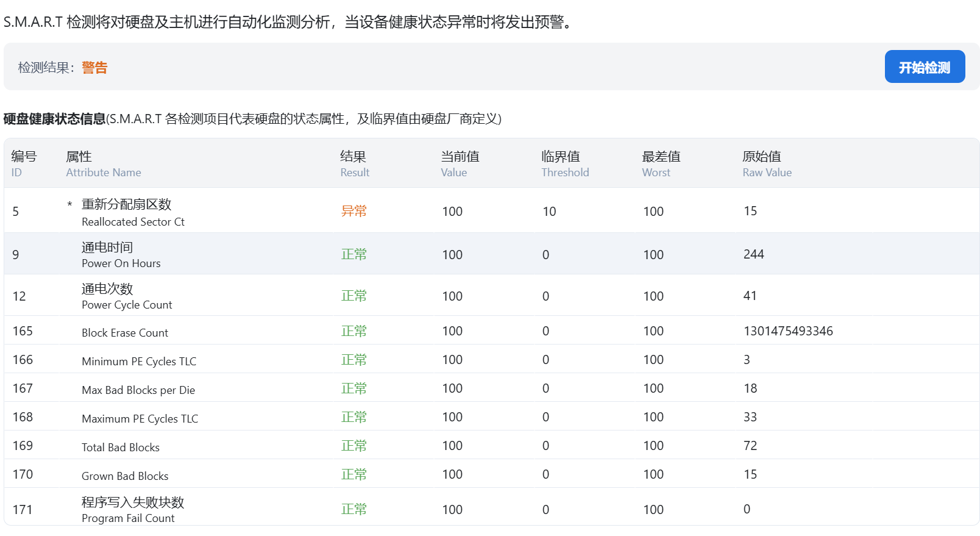Screen dimensions: 980x536
Task: Select the Minimum PE Cycles TLC row
Action: (x=139, y=361)
